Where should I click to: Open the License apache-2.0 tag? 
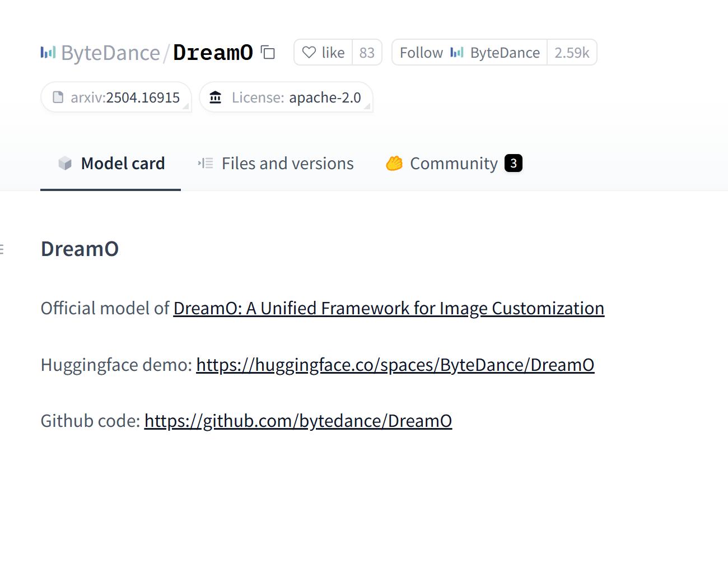[x=286, y=97]
